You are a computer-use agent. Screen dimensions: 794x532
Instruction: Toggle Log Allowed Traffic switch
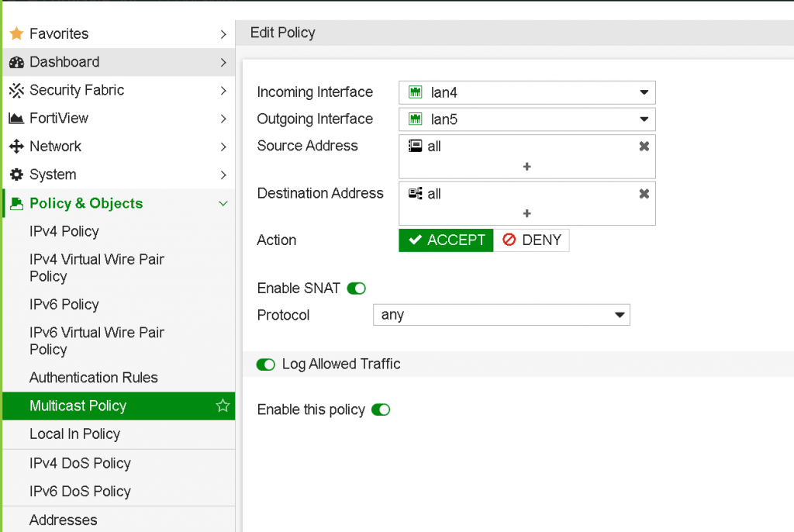pyautogui.click(x=265, y=364)
